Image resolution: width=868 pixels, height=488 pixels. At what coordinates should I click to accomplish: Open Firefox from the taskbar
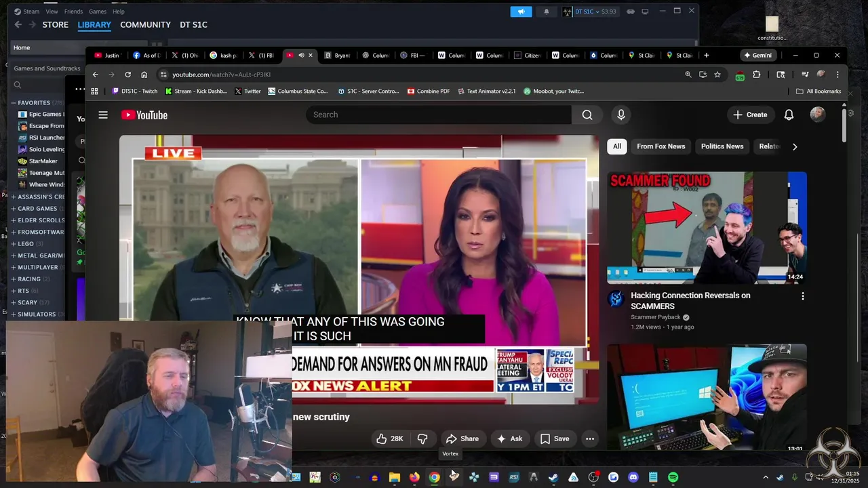coord(414,477)
